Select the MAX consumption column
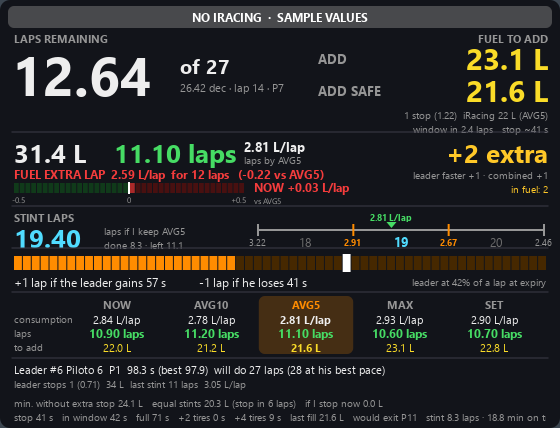Screen dimensions: 560x428 click(x=400, y=325)
